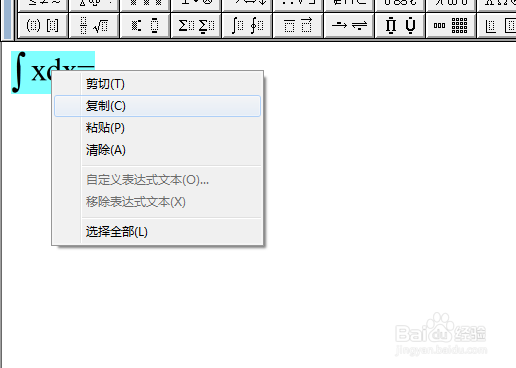Open the subscript and superscript templates palette
The height and width of the screenshot is (368, 516).
145,25
